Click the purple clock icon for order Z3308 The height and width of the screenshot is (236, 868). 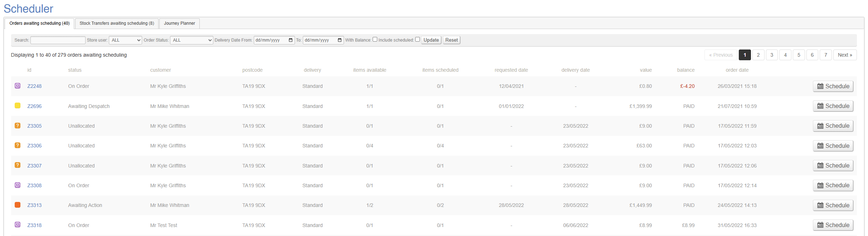17,185
